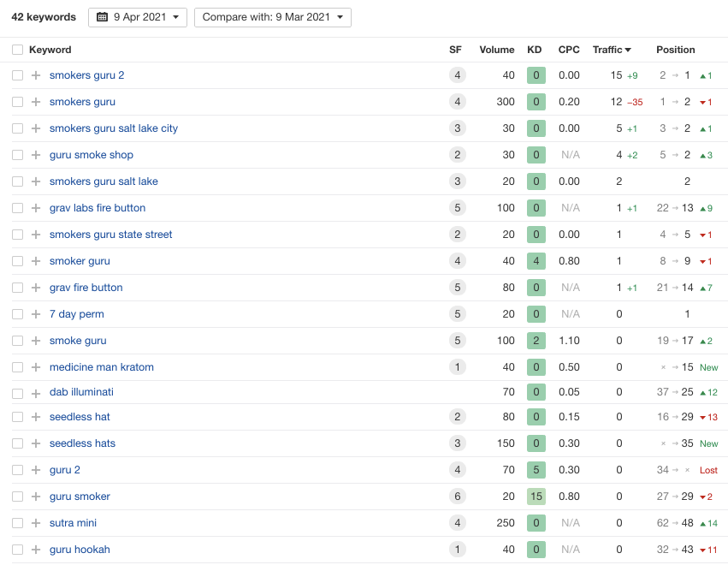728x565 pixels.
Task: Click plus icon beside dab illuminati
Action: pyautogui.click(x=36, y=394)
